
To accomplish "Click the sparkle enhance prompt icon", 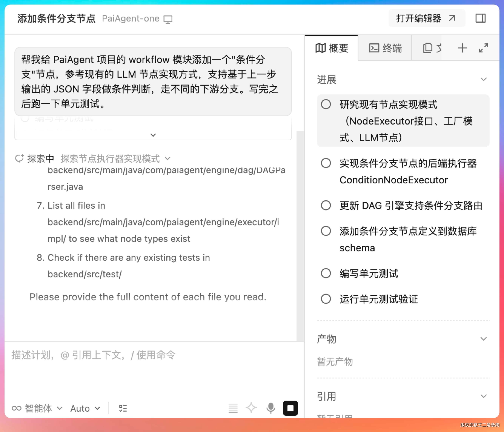I will (x=251, y=408).
